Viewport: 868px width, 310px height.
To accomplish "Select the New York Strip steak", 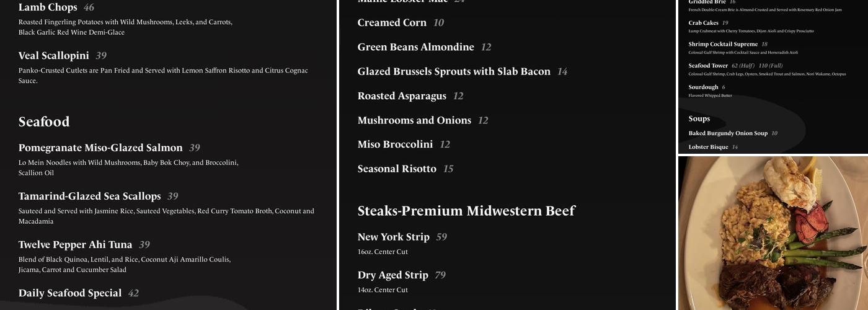I will pos(393,237).
